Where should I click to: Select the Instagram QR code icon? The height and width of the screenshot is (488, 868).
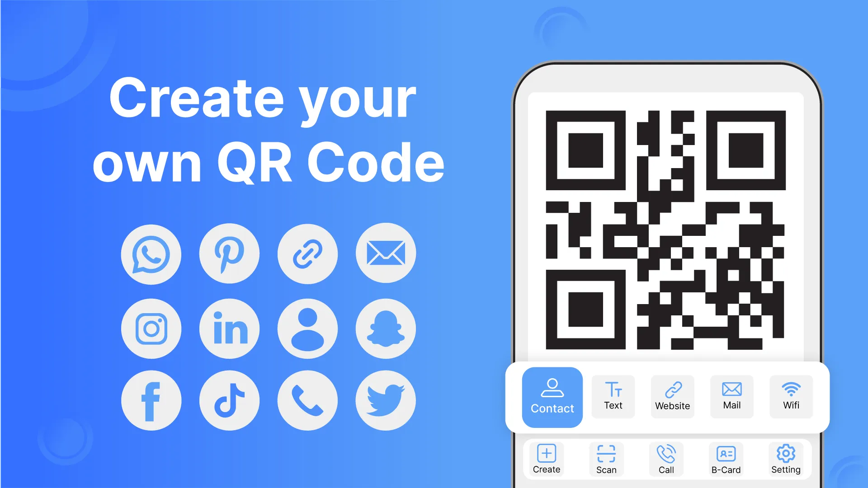coord(152,327)
